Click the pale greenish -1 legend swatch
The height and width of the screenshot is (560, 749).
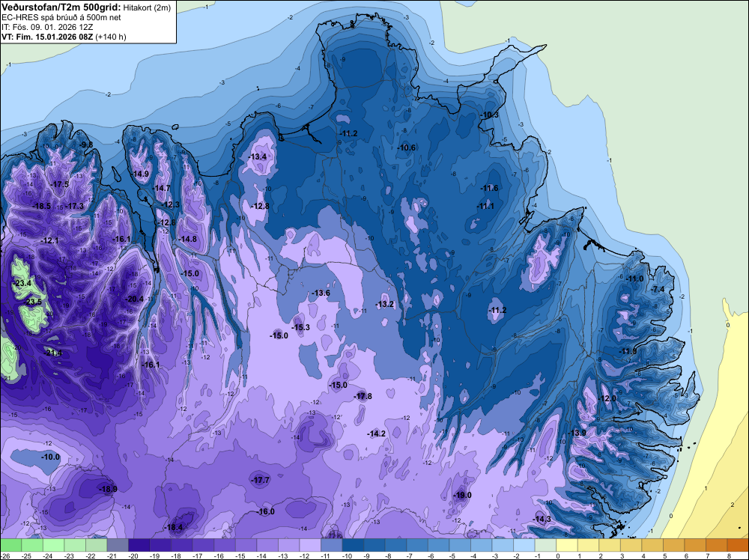545,545
